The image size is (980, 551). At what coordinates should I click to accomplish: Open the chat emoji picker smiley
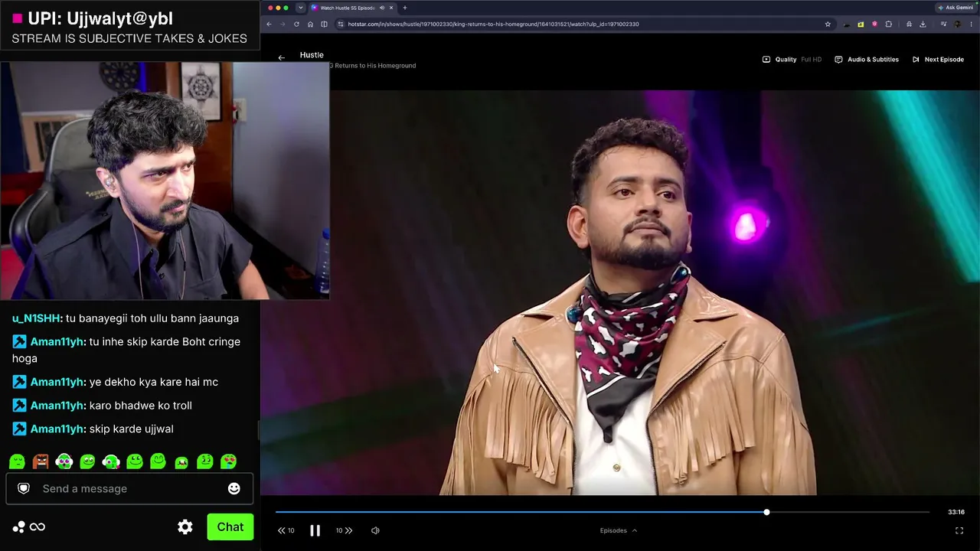pos(234,488)
